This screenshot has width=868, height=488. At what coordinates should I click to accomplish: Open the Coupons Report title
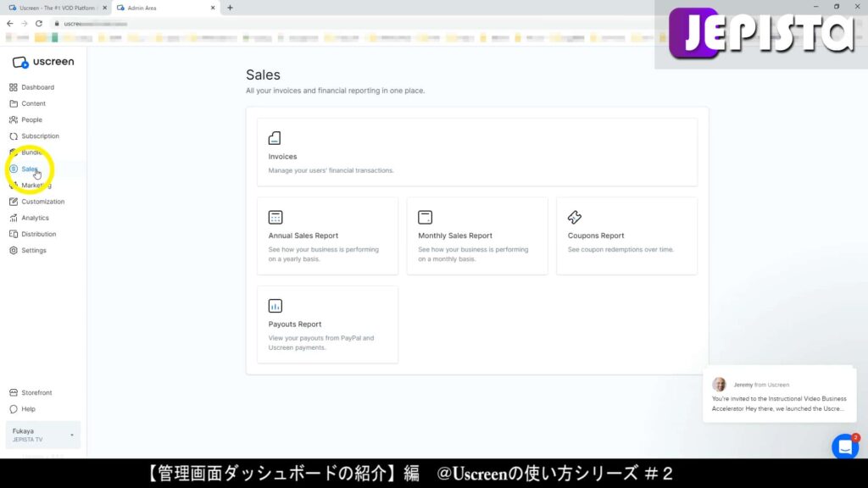[x=596, y=236]
